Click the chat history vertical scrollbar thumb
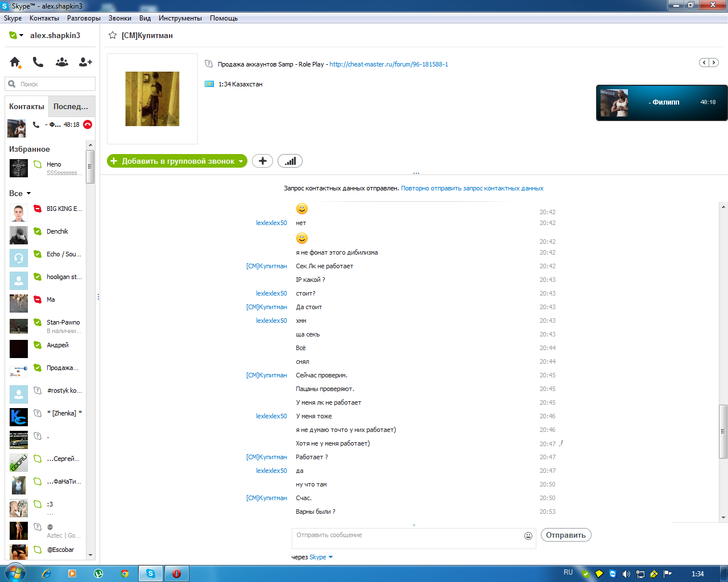Screen dimensions: 728x582 click(723, 431)
